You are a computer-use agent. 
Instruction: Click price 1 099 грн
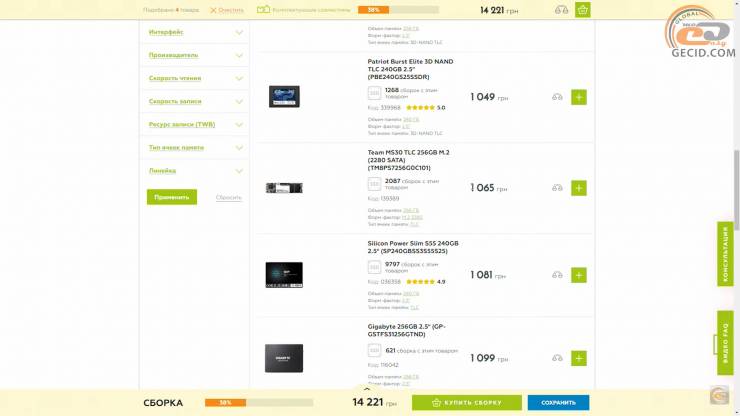pyautogui.click(x=489, y=358)
